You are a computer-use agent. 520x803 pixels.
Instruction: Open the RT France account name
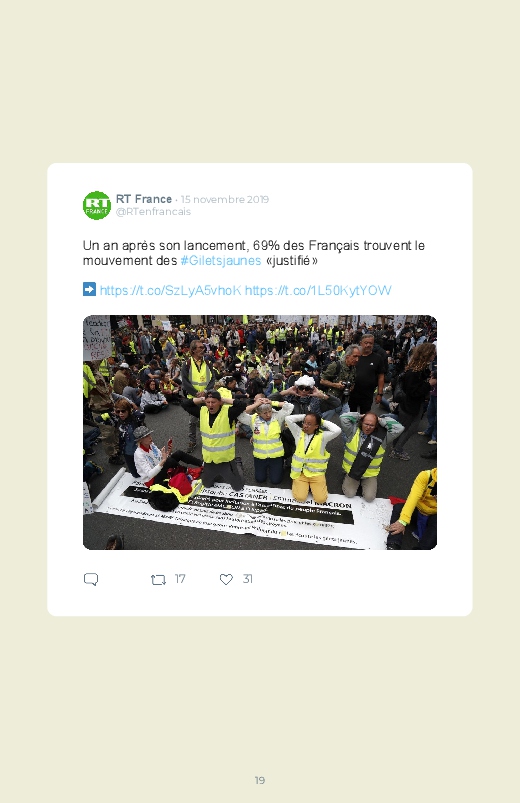tap(143, 199)
